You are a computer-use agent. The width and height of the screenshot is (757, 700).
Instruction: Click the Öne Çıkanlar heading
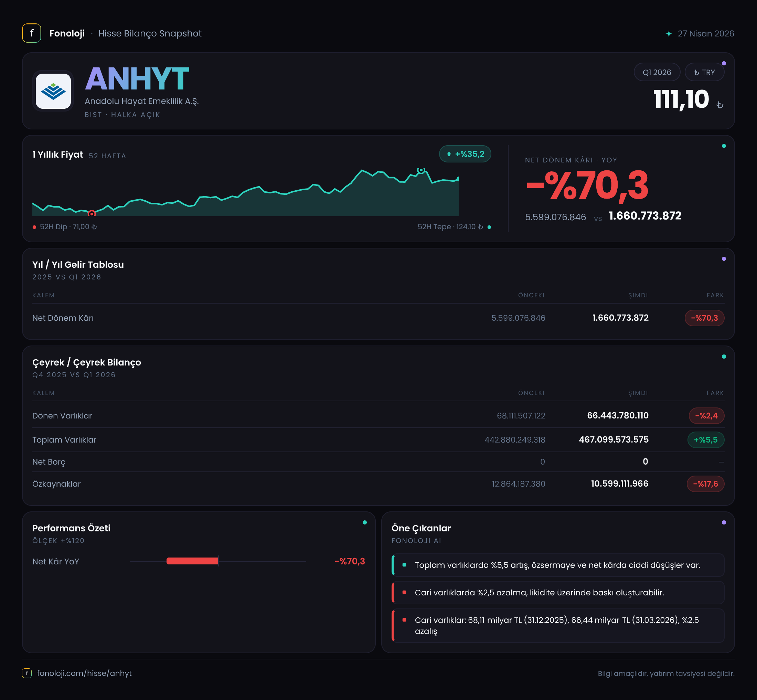pyautogui.click(x=421, y=528)
